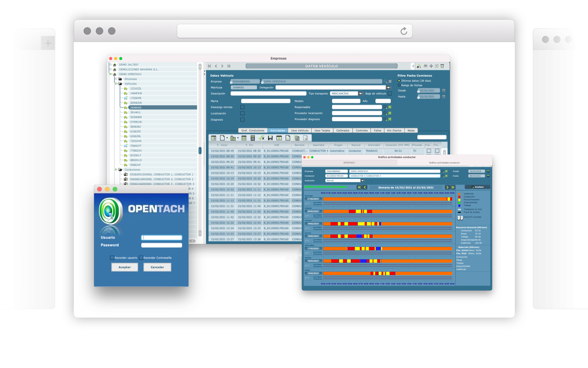The height and width of the screenshot is (368, 588).
Task: Enable Descarga remota checkbox
Action: (x=243, y=107)
